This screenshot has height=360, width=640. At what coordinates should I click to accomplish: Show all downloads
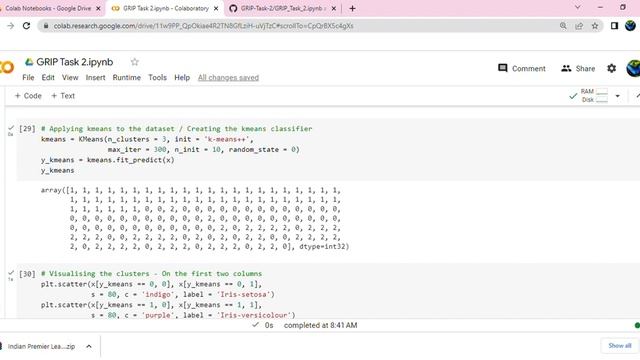[620, 346]
